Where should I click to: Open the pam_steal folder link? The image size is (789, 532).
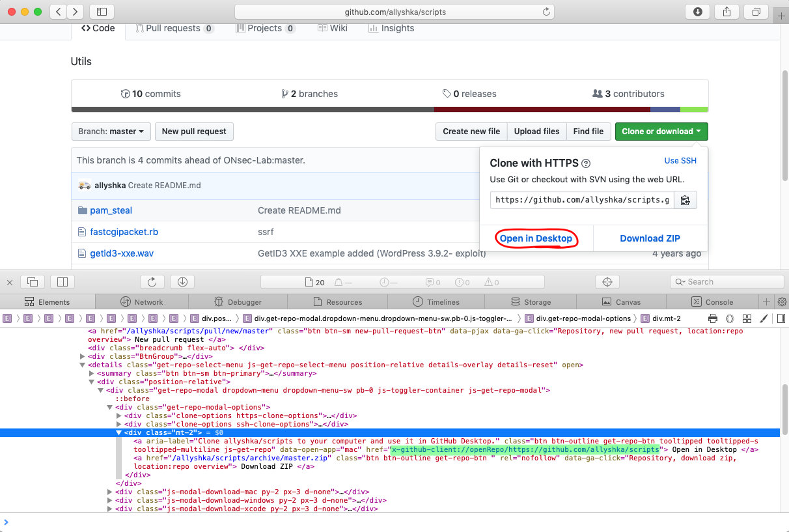(x=111, y=210)
